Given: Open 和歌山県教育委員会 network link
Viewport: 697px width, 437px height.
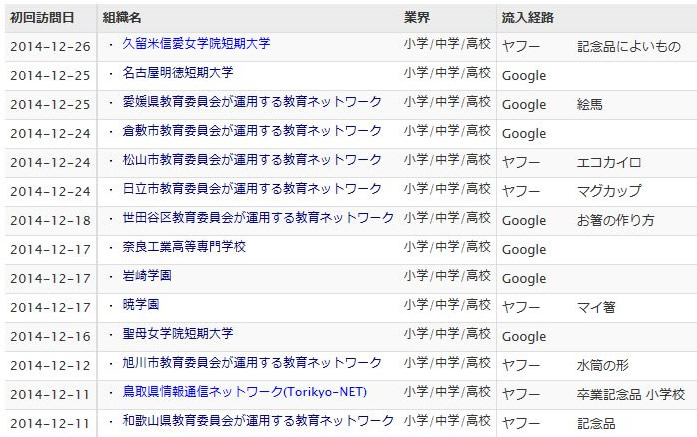Looking at the screenshot, I should (x=258, y=421).
